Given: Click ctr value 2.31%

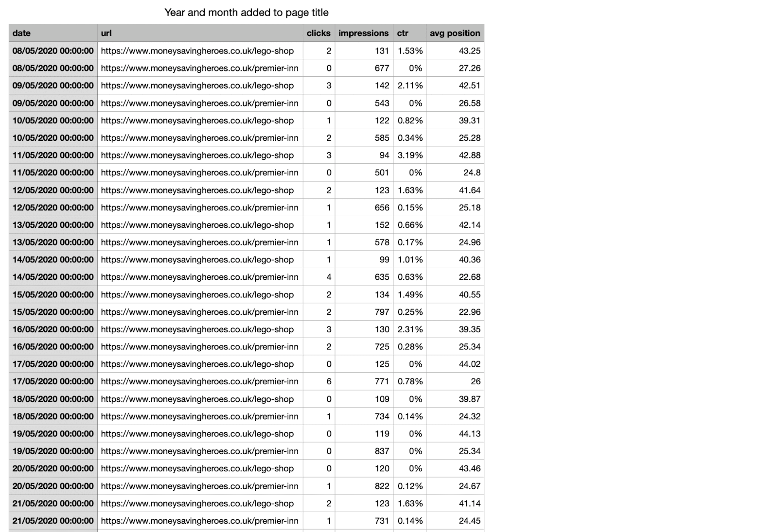Looking at the screenshot, I should 410,329.
